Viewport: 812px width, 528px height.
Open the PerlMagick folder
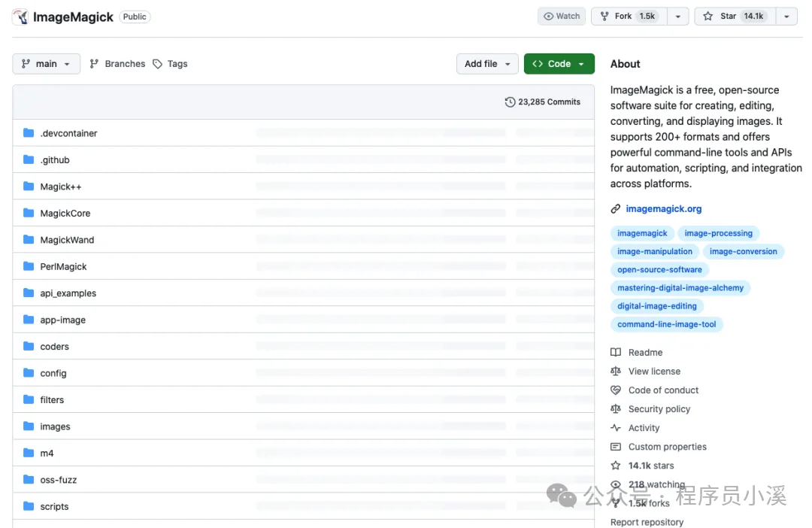[x=63, y=267]
